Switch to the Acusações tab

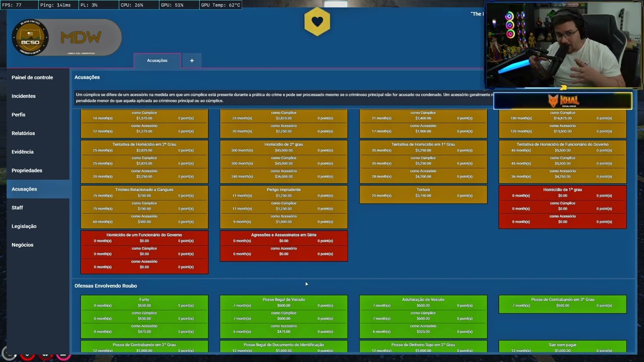click(157, 60)
